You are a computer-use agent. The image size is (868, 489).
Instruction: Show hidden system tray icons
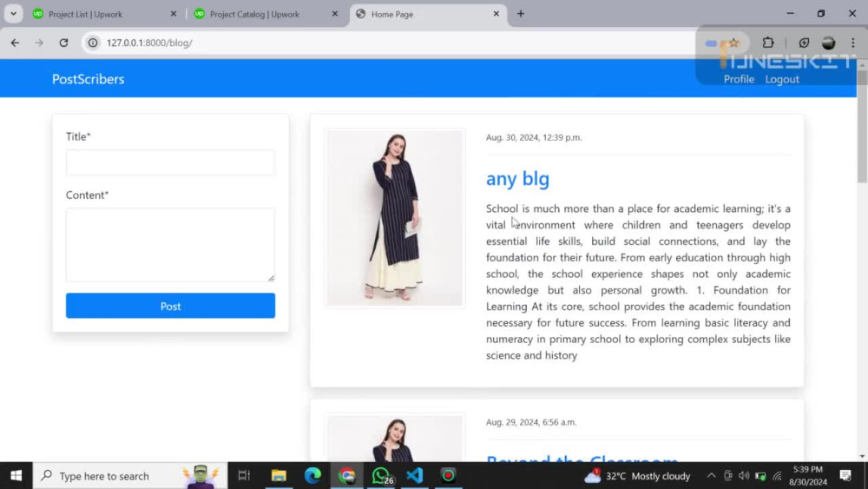click(x=712, y=476)
